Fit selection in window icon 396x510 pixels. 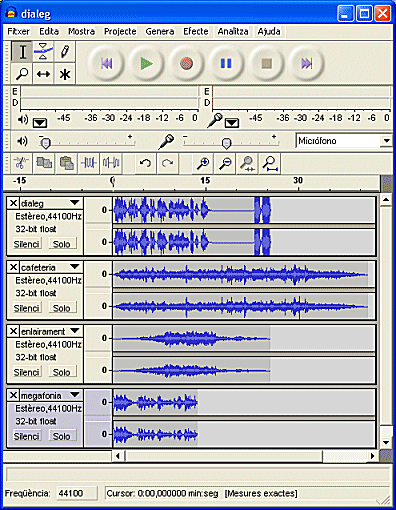click(x=248, y=163)
